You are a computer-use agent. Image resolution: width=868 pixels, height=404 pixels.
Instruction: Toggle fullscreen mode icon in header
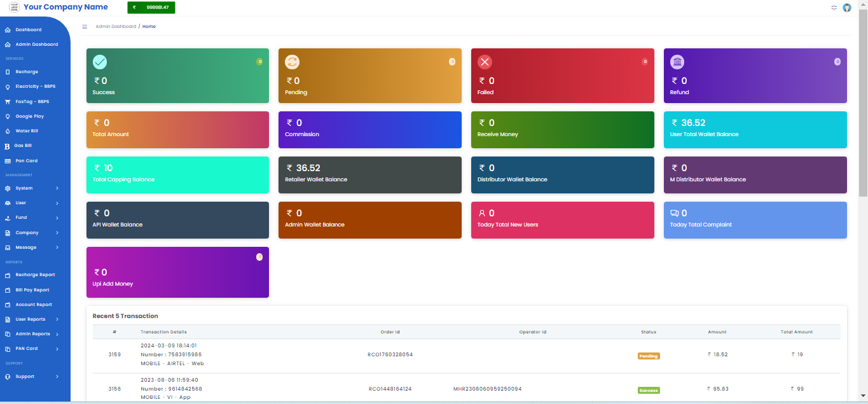tap(834, 8)
